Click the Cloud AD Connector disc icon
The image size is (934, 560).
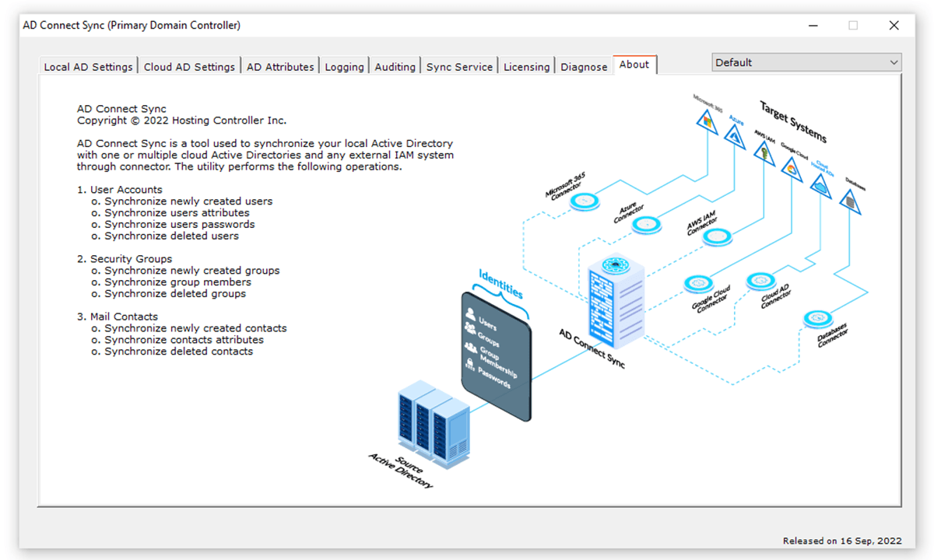point(760,280)
